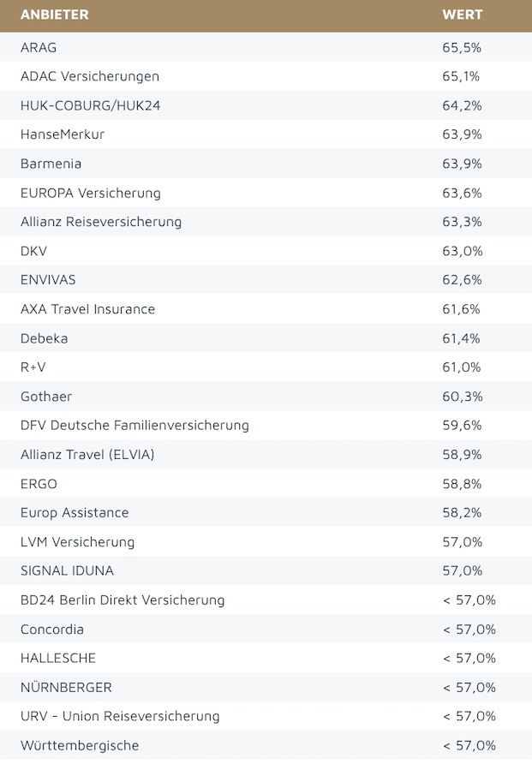
Task: Click EUROPA Versicherung in the table
Action: (91, 193)
